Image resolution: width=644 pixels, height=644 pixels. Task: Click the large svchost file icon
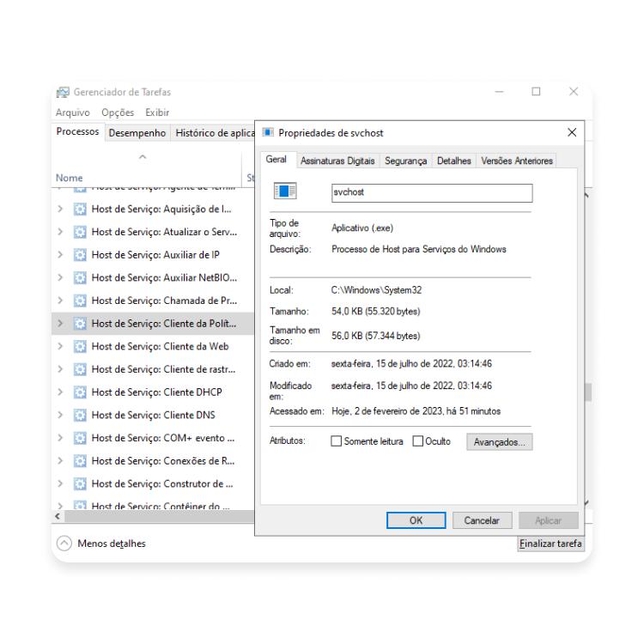(x=285, y=191)
